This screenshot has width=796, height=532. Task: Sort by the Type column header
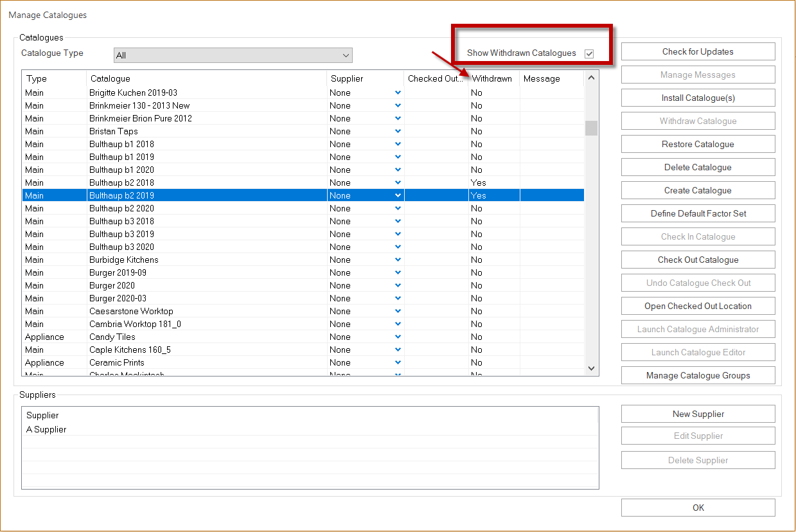[54, 78]
